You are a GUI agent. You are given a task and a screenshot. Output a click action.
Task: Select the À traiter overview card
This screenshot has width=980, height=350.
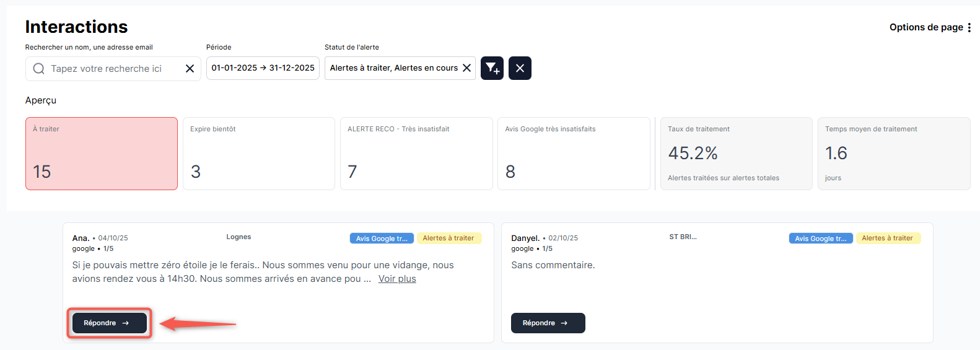pos(102,154)
